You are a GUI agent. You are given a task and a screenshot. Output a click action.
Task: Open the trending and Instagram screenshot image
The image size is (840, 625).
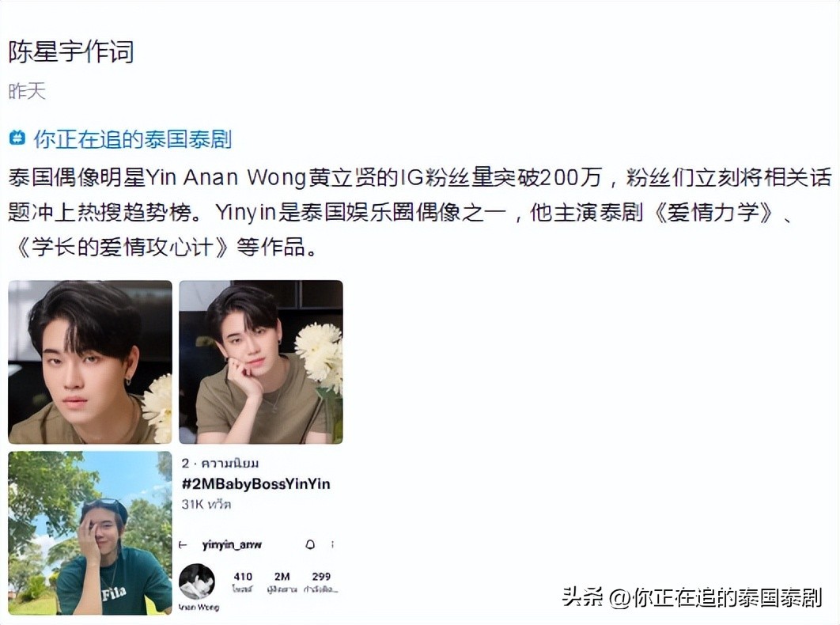pyautogui.click(x=261, y=533)
